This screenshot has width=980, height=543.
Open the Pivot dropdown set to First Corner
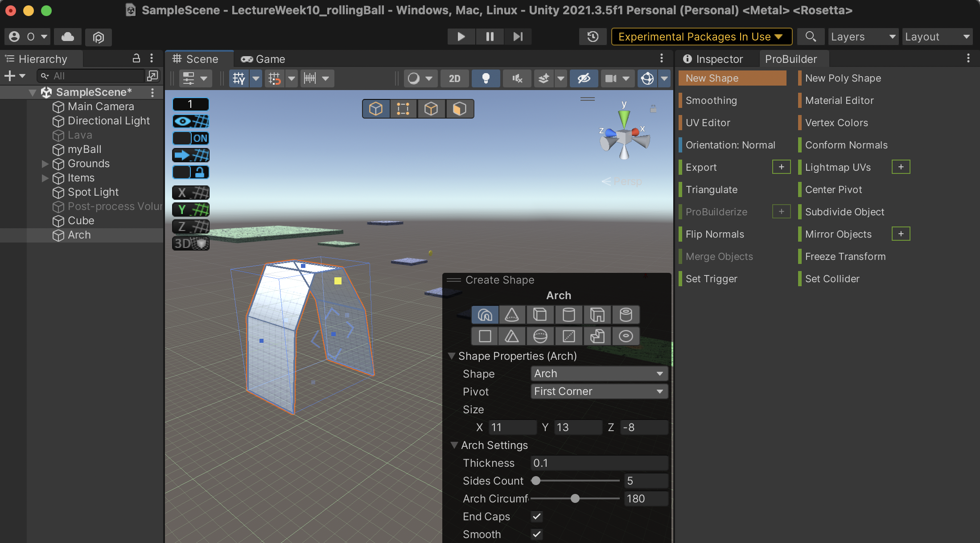(x=599, y=391)
